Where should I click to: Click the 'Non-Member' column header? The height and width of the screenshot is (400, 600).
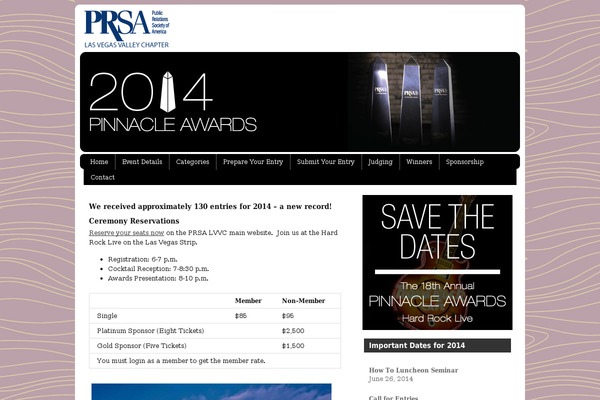303,301
